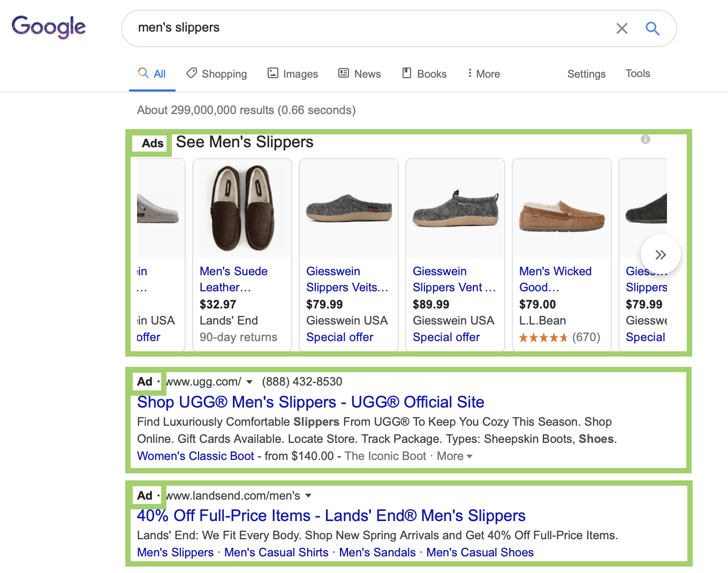The height and width of the screenshot is (573, 728).
Task: Expand the ugg.com URL dropdown arrow
Action: [249, 382]
